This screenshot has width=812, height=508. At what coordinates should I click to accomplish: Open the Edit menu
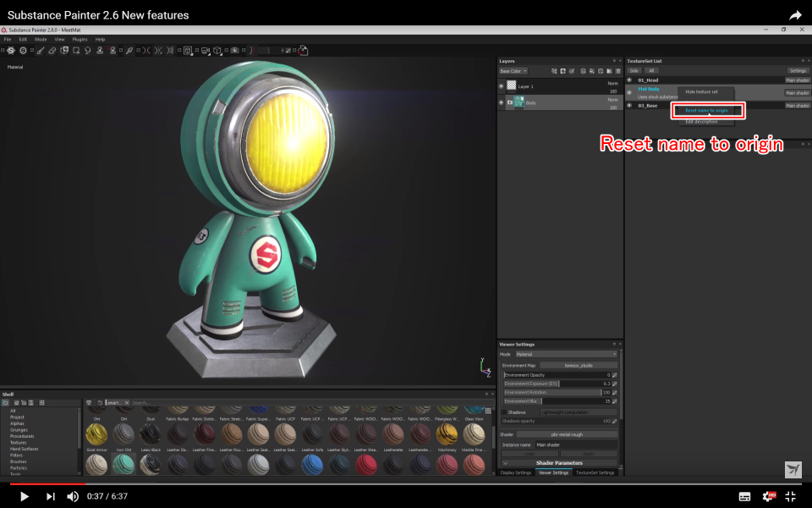click(x=23, y=40)
